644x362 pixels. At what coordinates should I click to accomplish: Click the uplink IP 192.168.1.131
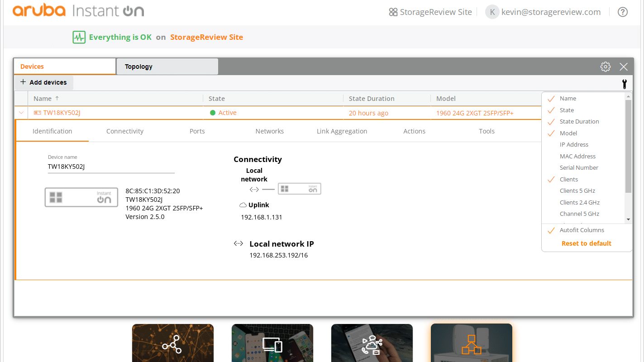[x=262, y=217]
